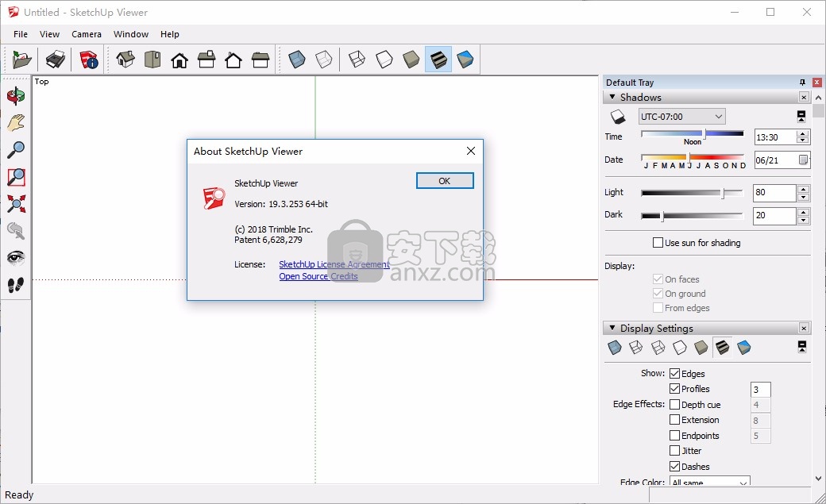Collapse the Shadows panel section

pyautogui.click(x=612, y=97)
